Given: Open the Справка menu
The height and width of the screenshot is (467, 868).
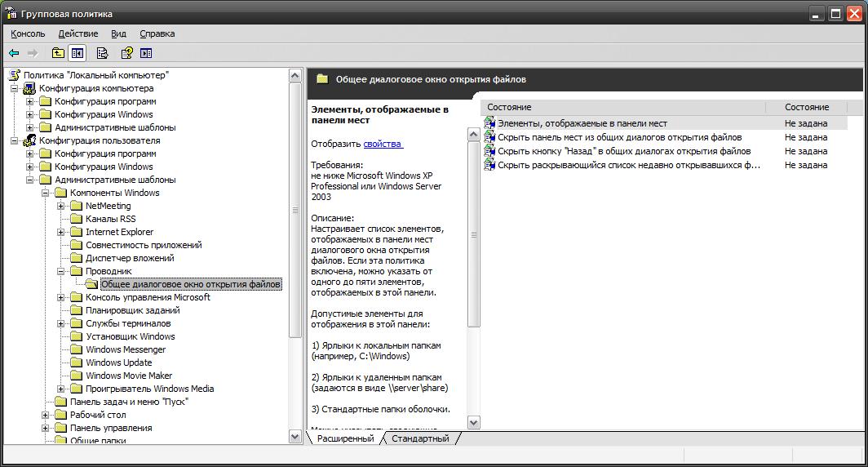Looking at the screenshot, I should tap(157, 33).
